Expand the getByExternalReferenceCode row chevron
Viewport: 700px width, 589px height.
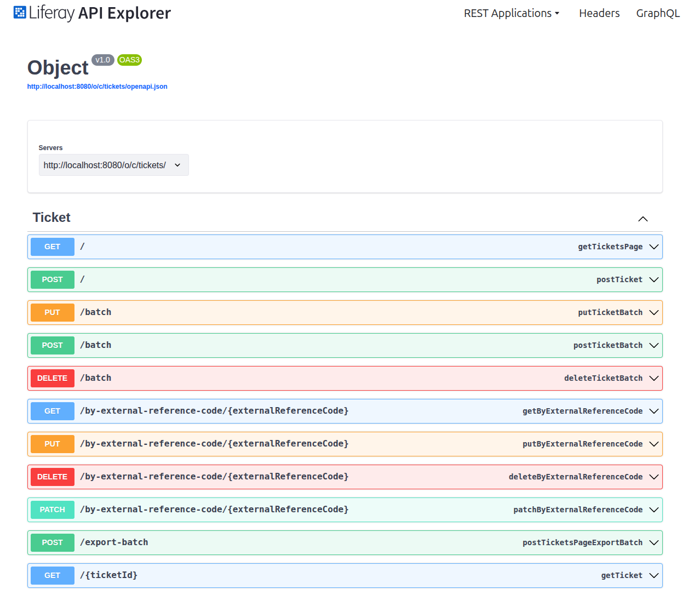(x=653, y=411)
